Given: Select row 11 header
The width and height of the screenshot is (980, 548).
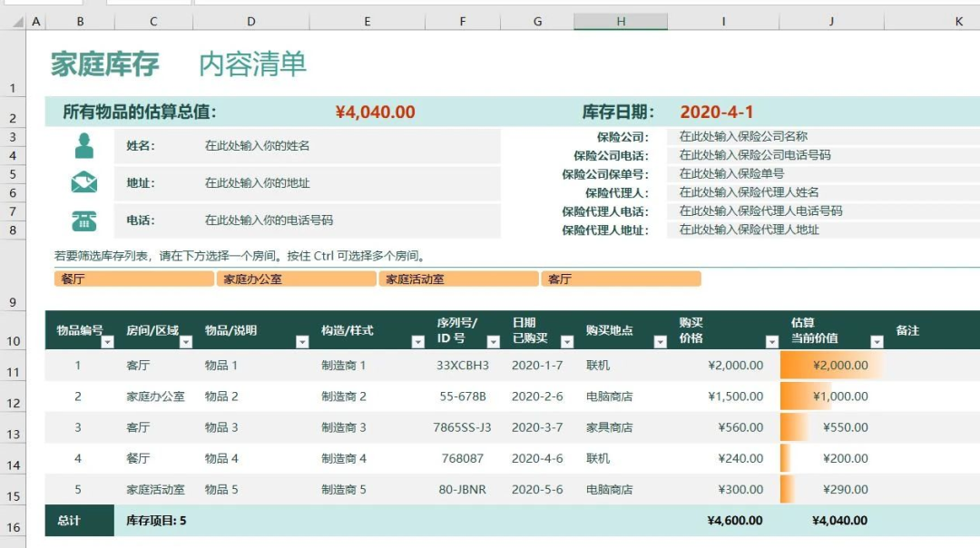Looking at the screenshot, I should coord(13,365).
